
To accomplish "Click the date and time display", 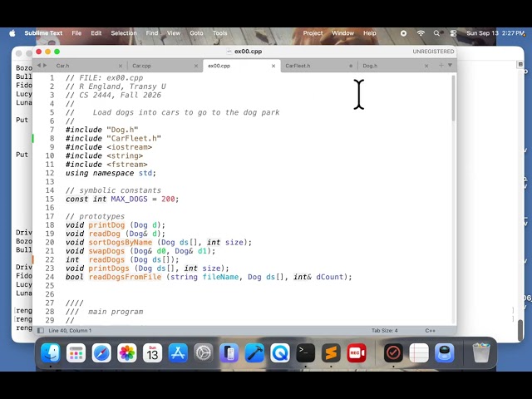I will [x=495, y=33].
